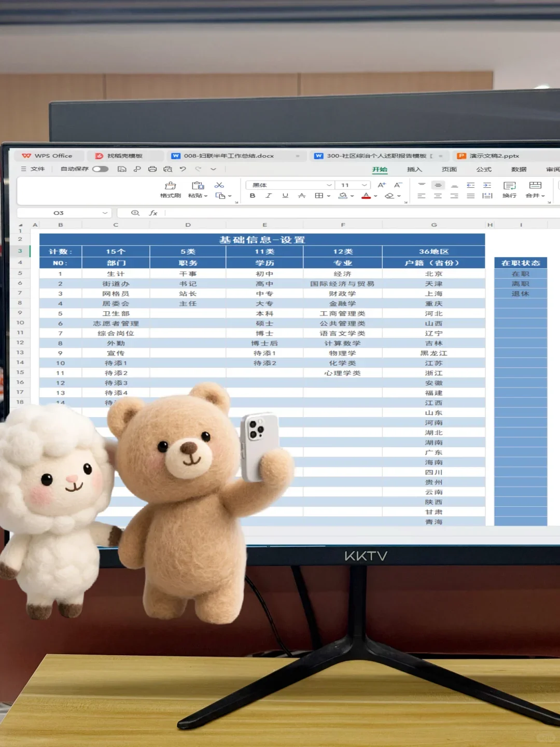This screenshot has width=560, height=747.
Task: Align text to top icon
Action: pos(422,185)
